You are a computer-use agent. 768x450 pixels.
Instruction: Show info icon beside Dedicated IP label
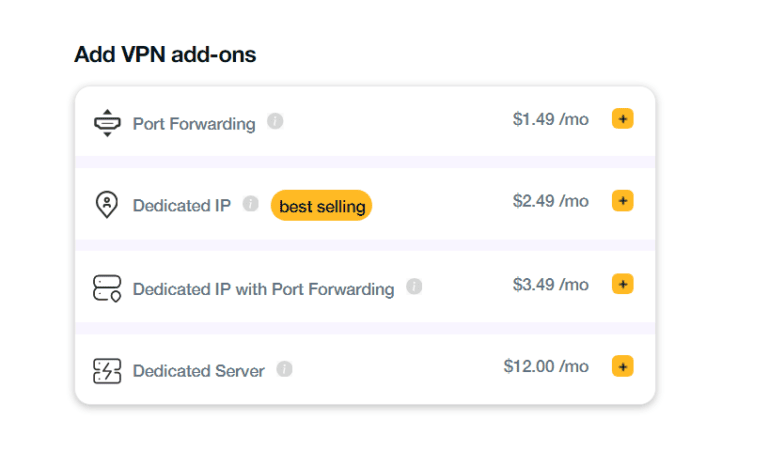point(251,204)
